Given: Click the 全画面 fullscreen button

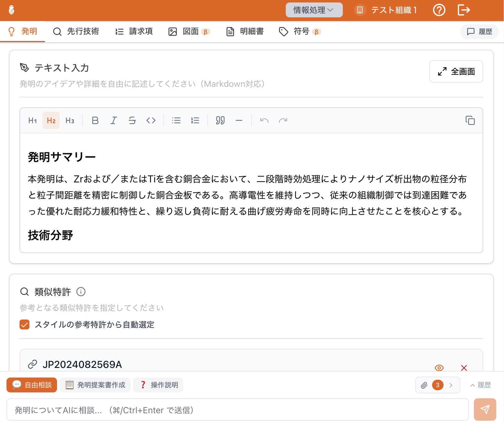Looking at the screenshot, I should [x=456, y=71].
